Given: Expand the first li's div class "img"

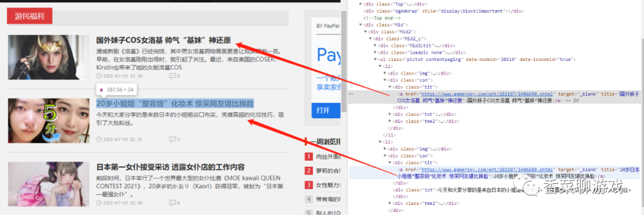Looking at the screenshot, I should click(x=385, y=73).
